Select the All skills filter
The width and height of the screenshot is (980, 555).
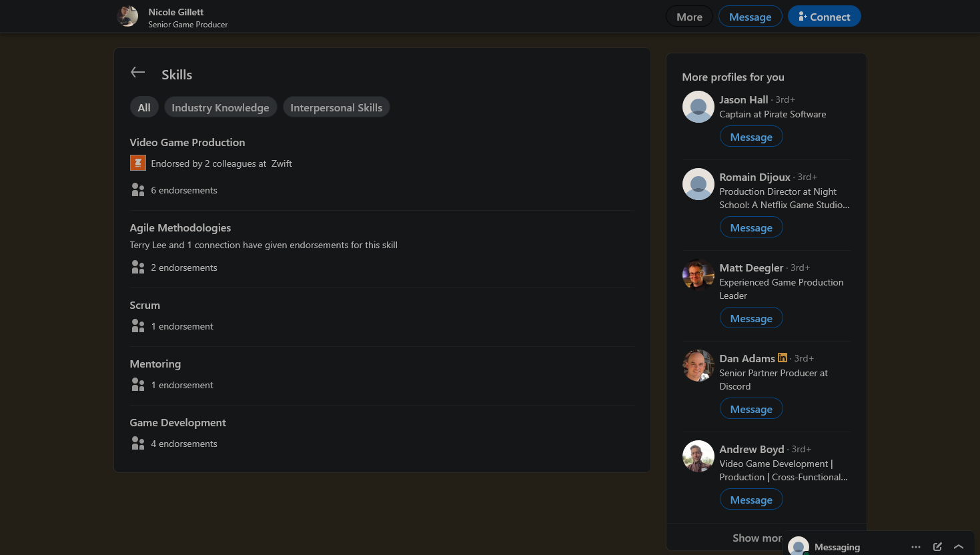pyautogui.click(x=144, y=107)
